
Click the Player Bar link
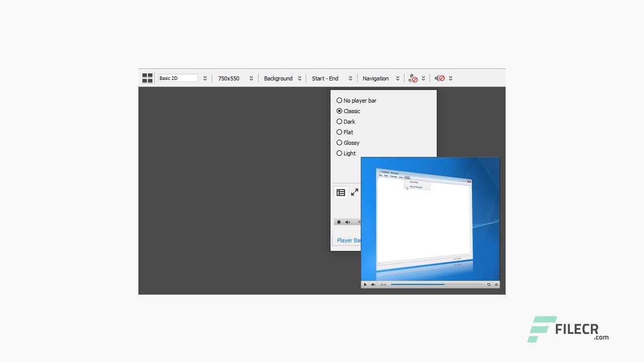(x=349, y=240)
